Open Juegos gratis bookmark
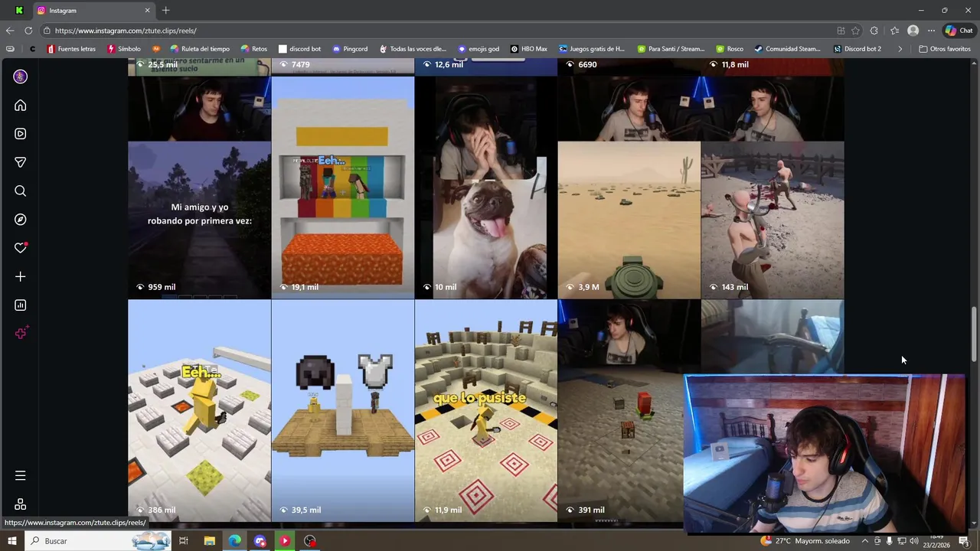Image resolution: width=980 pixels, height=551 pixels. (x=592, y=49)
